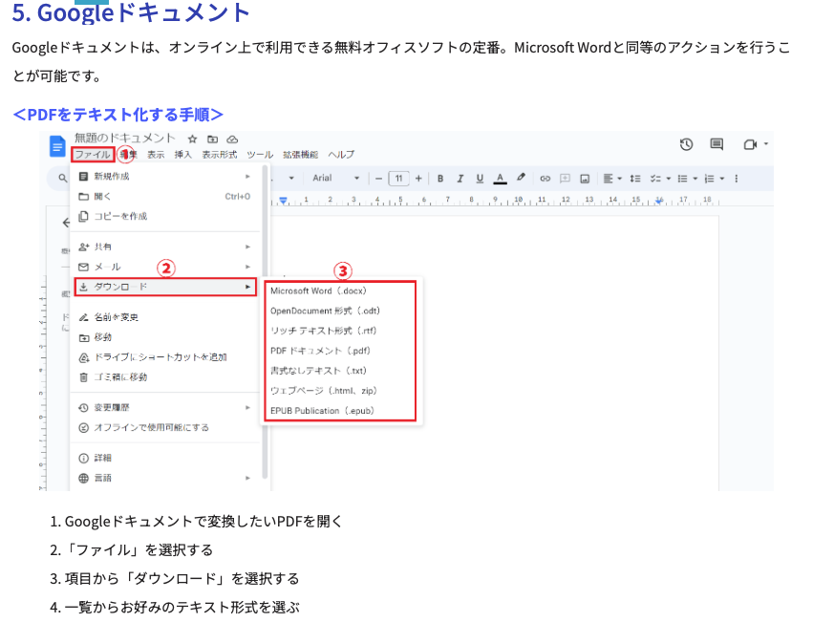The height and width of the screenshot is (644, 834).
Task: Start a video call from the camera icon
Action: [752, 142]
